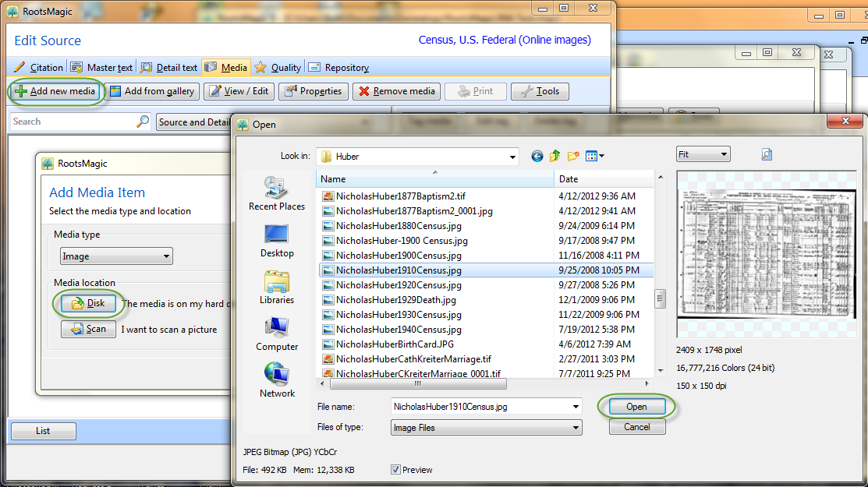Image resolution: width=868 pixels, height=487 pixels.
Task: Click the census image preview thumbnail
Action: tap(767, 253)
